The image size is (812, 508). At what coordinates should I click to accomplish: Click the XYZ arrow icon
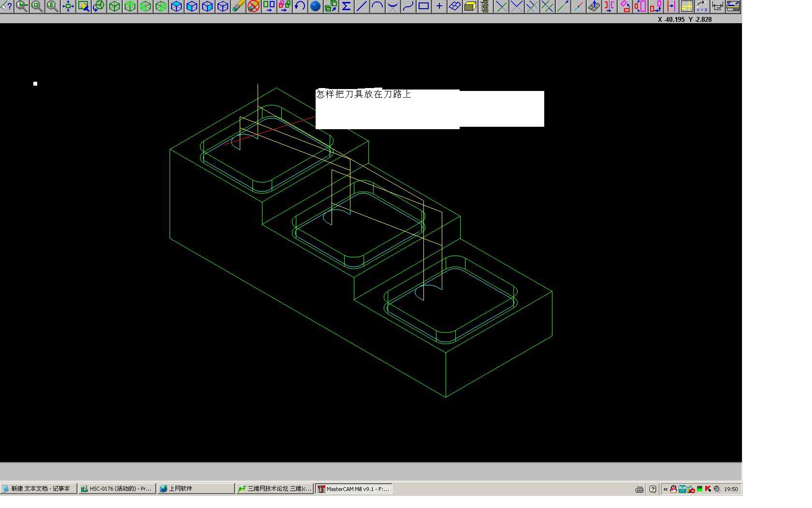coord(702,6)
